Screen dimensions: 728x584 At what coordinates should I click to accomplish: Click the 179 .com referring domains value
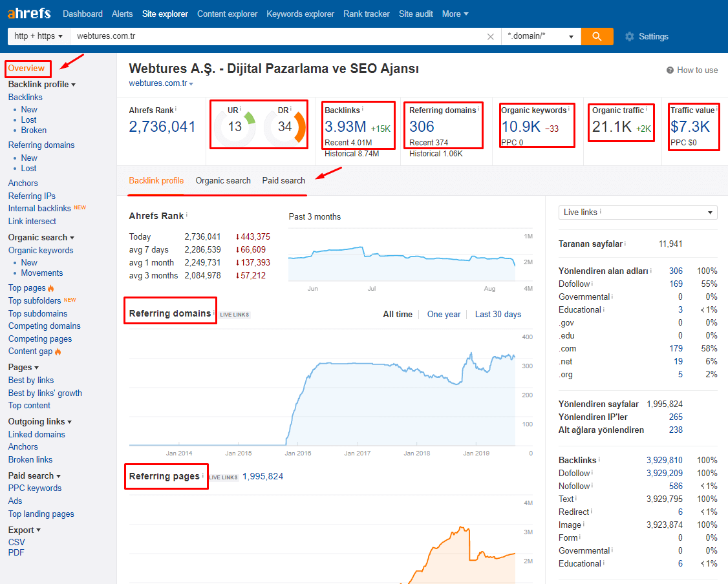pos(676,348)
